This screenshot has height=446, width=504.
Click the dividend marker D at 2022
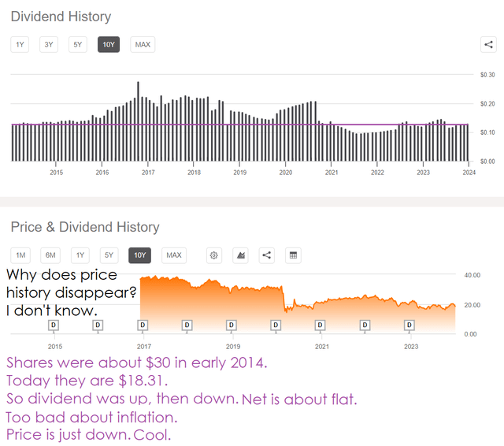[x=365, y=325]
